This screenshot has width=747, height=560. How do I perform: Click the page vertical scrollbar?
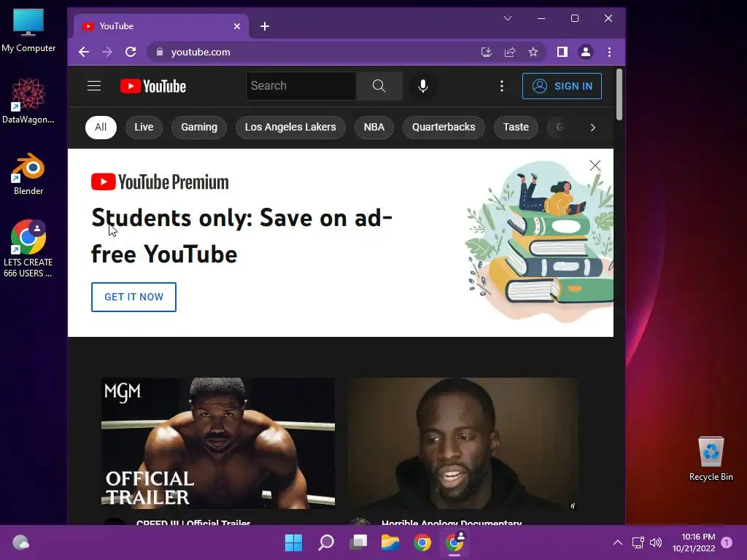[619, 95]
